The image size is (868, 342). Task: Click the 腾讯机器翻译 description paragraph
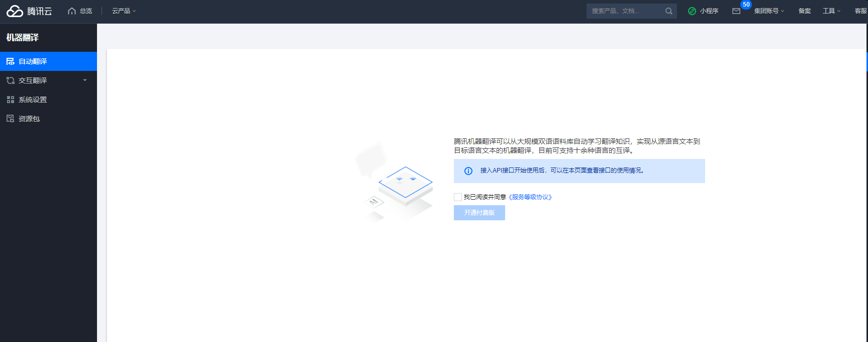(577, 146)
